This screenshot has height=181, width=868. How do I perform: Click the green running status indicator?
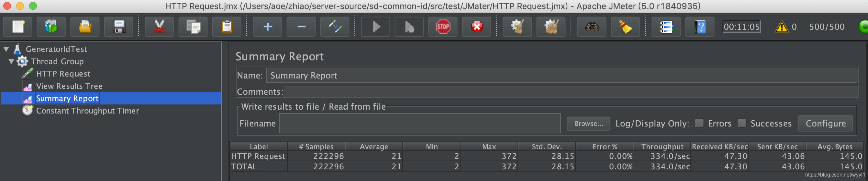(863, 27)
